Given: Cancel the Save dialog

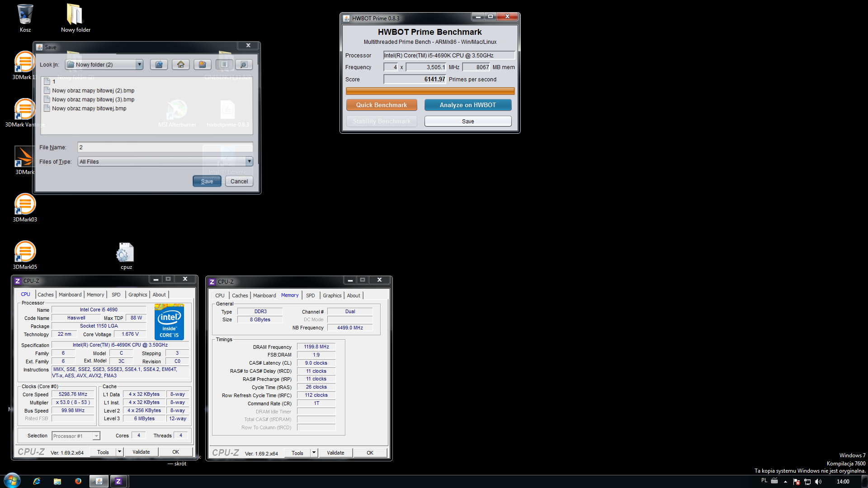Looking at the screenshot, I should tap(239, 181).
